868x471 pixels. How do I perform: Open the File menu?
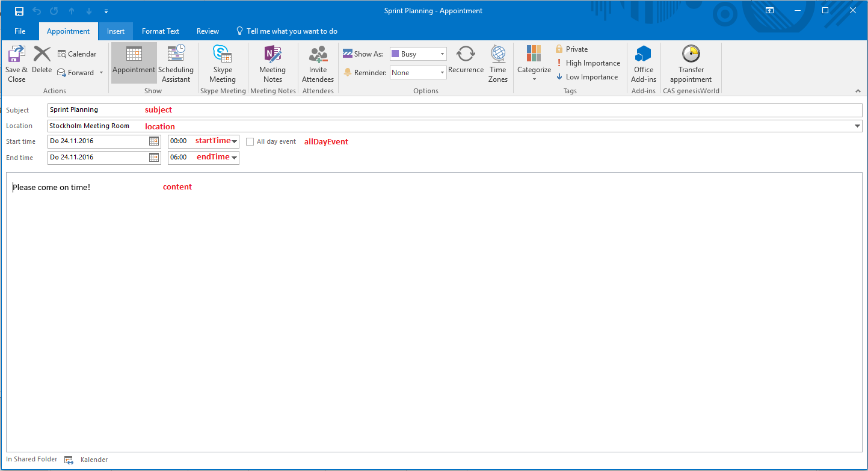point(20,31)
